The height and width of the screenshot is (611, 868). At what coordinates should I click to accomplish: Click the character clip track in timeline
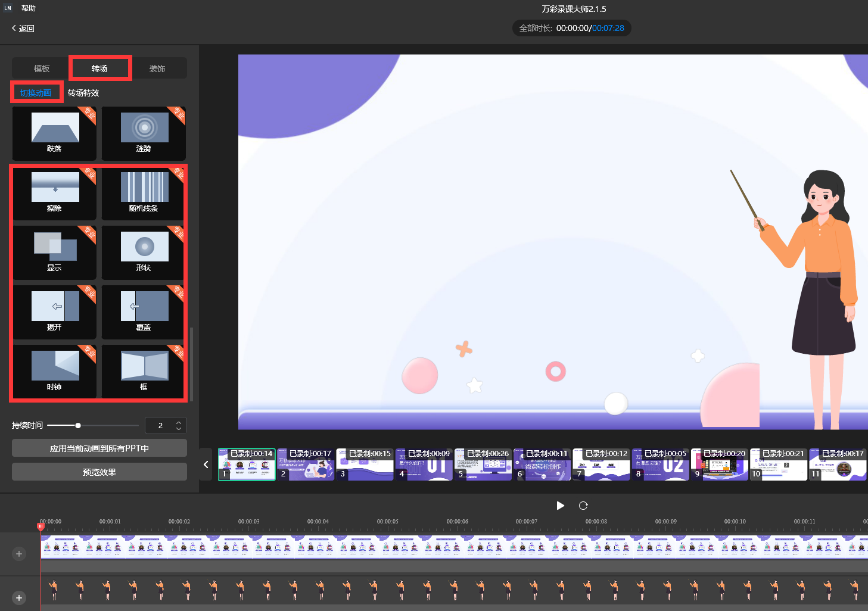point(454,591)
